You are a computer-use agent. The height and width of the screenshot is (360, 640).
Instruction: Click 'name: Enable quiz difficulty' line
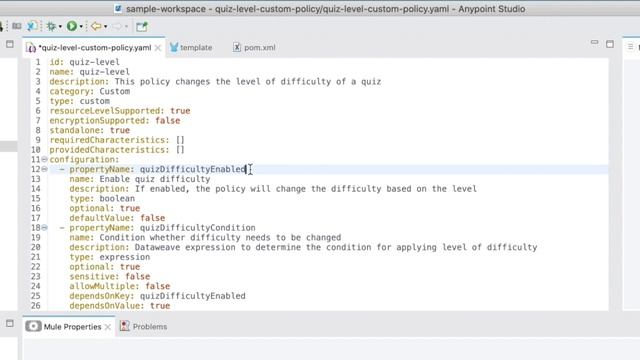tap(140, 179)
